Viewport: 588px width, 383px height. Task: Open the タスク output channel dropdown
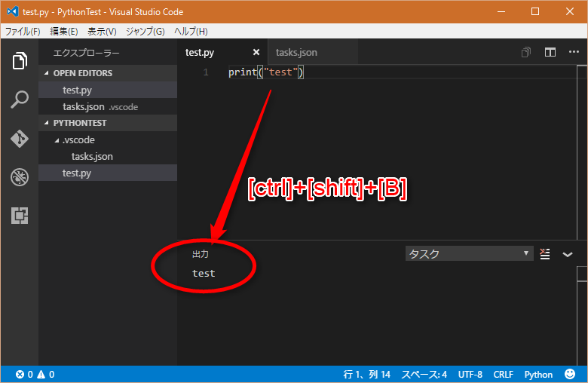coord(469,253)
